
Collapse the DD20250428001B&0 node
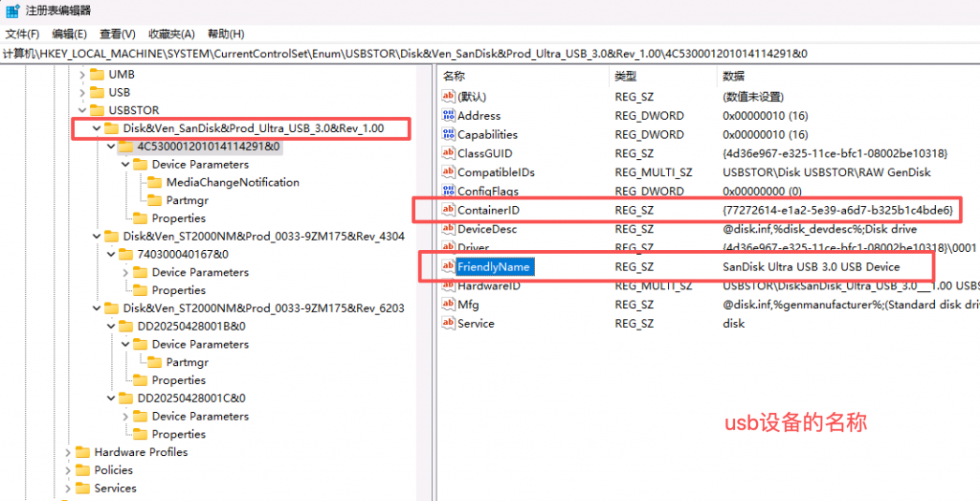[x=110, y=326]
